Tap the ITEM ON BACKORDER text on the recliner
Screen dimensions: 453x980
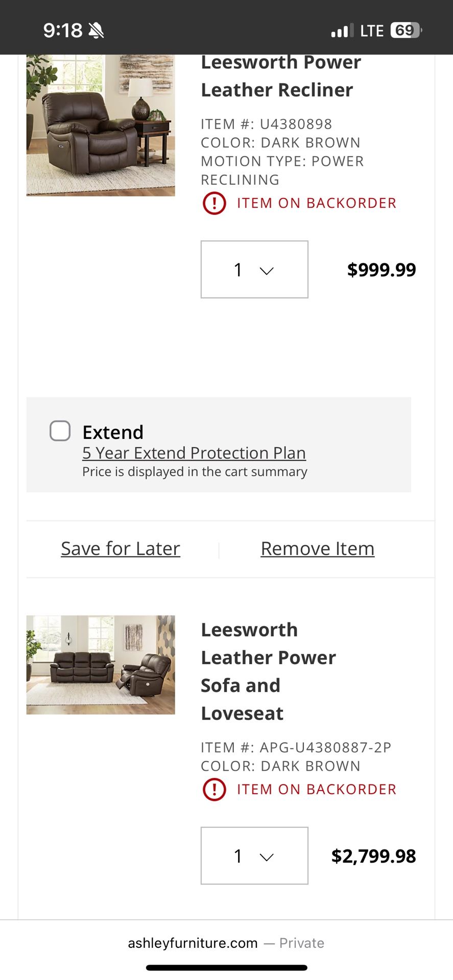(316, 203)
